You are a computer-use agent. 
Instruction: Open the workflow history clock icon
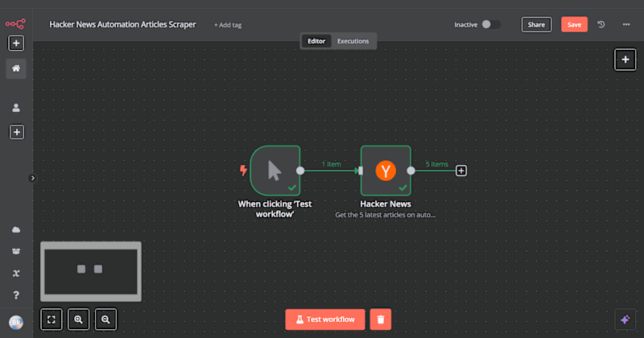[601, 25]
